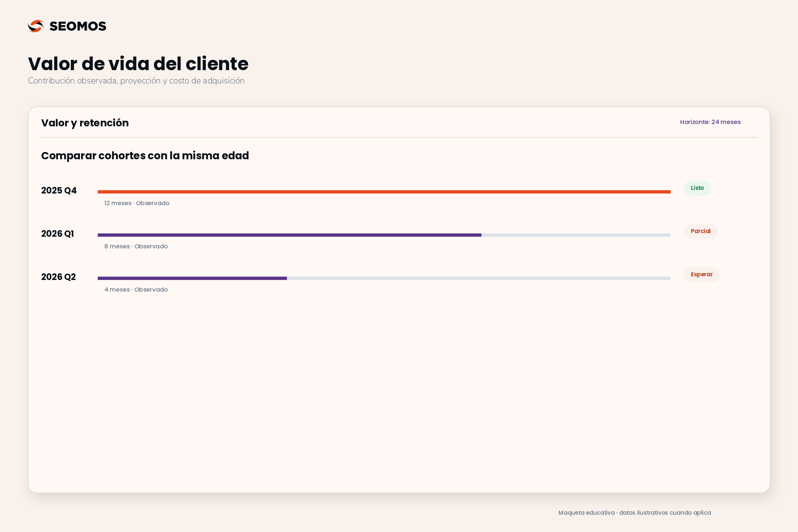Click '8 meses · Observado' caption

pyautogui.click(x=136, y=246)
